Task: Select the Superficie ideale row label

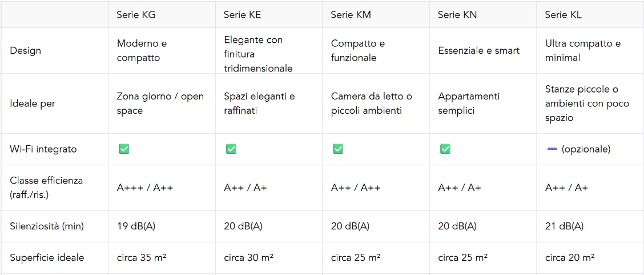Action: tap(47, 258)
